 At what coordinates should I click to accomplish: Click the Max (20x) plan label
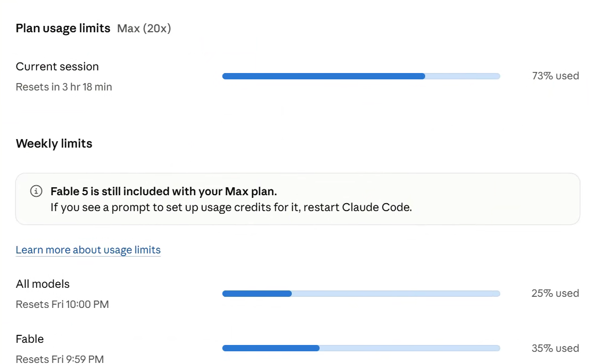click(x=144, y=29)
